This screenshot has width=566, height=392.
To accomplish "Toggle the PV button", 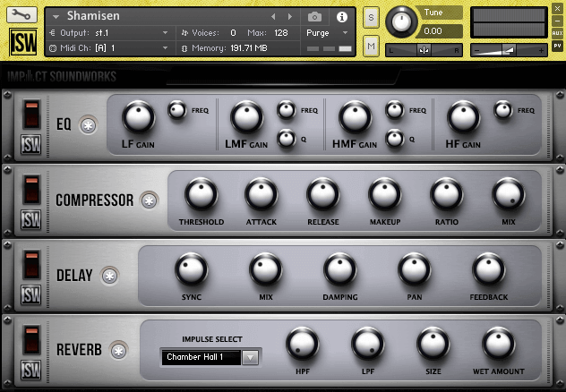I will tap(557, 47).
